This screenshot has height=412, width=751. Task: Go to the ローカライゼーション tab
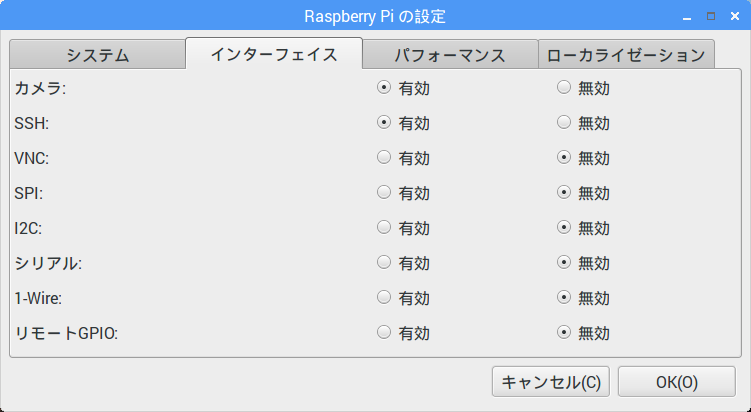pos(626,55)
